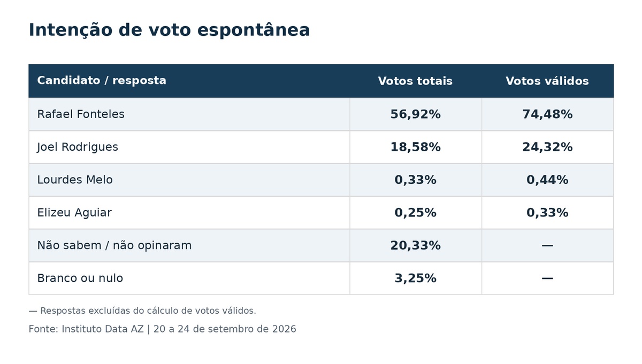642x364 pixels.
Task: Click the 0,44% valid votes cell
Action: pyautogui.click(x=547, y=180)
